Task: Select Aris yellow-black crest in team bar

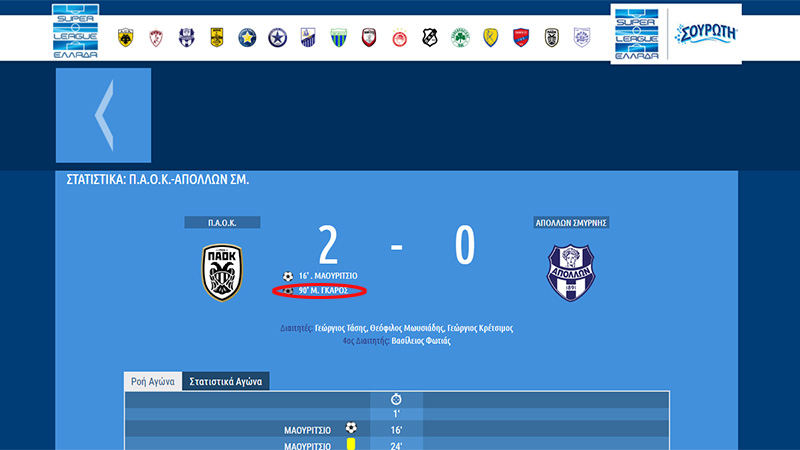Action: (217, 38)
